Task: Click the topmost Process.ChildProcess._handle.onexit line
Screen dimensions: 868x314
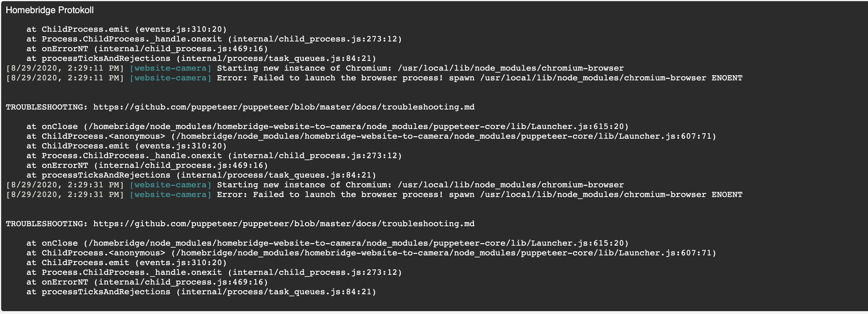Action: pos(214,39)
